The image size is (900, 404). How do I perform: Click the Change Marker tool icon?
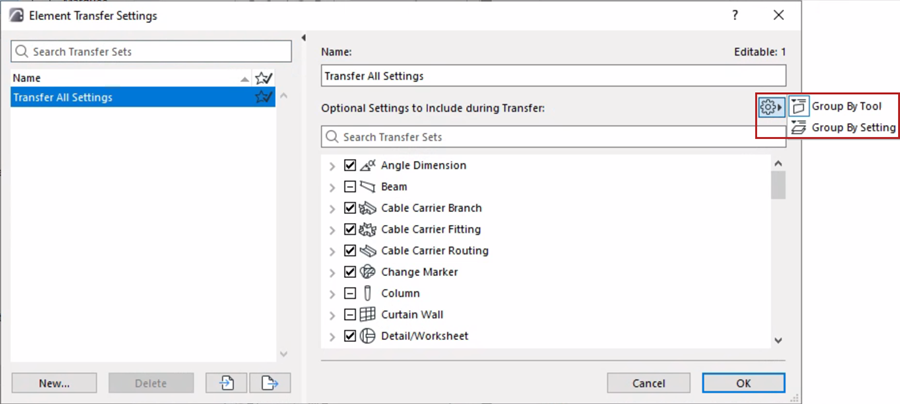[367, 272]
